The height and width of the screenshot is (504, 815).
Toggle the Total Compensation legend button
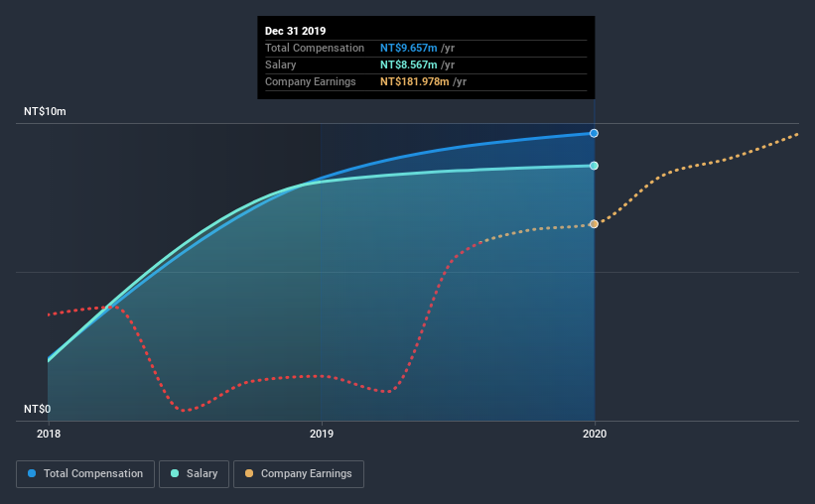[85, 474]
